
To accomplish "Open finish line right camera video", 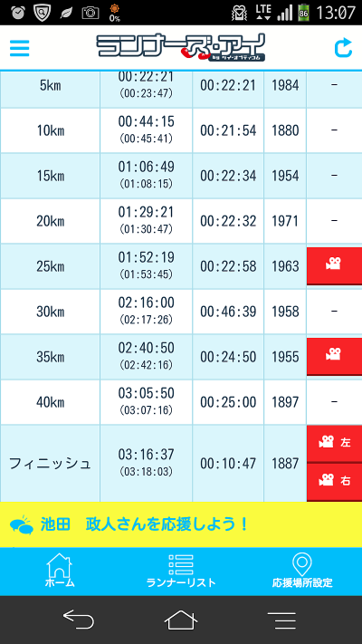I will tap(334, 481).
